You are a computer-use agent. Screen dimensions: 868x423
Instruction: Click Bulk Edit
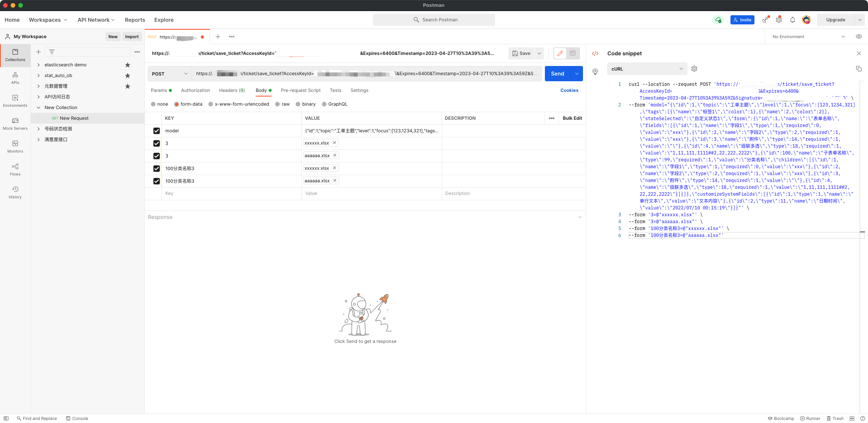coord(572,118)
